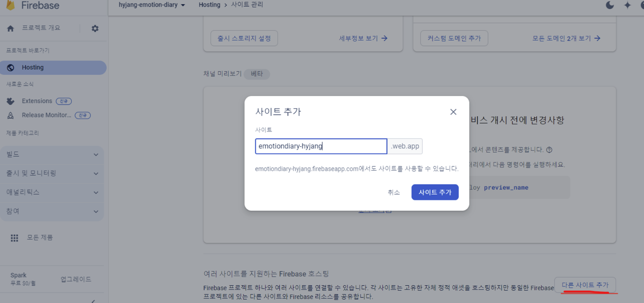Screen dimensions: 644x303
Task: Click the Firebase logo icon
Action: 11,5
